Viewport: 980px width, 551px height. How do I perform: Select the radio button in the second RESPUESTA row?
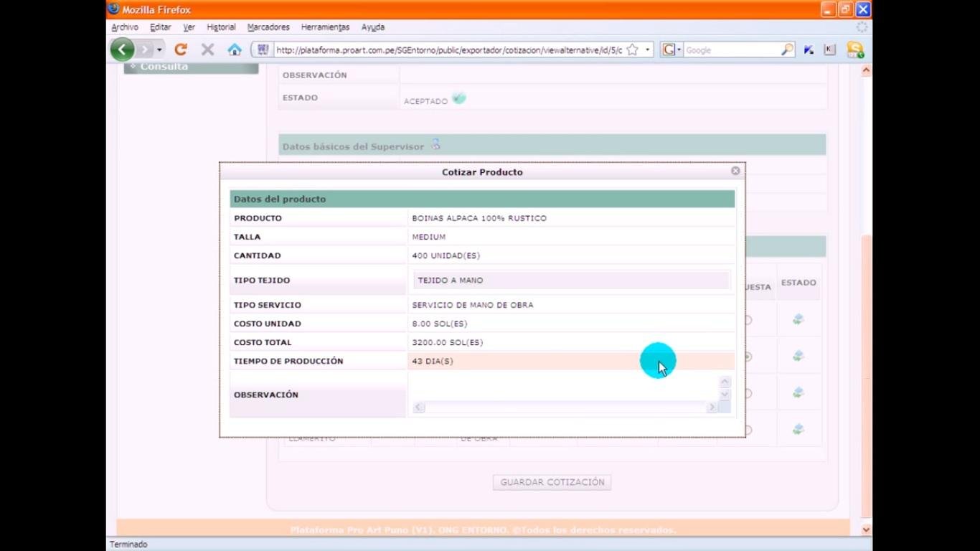[x=748, y=357]
